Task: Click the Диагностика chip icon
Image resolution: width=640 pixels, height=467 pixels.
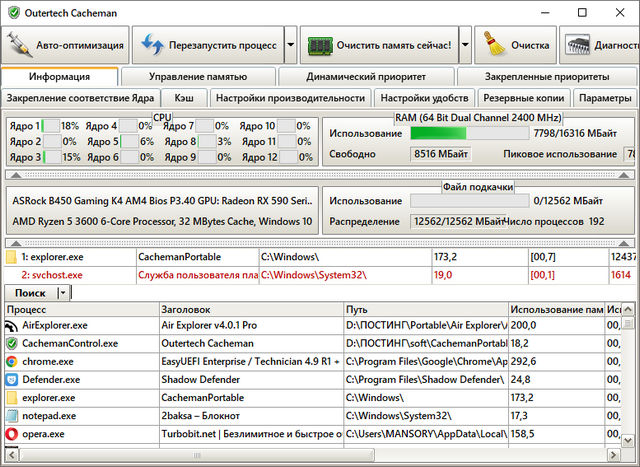Action: click(577, 45)
